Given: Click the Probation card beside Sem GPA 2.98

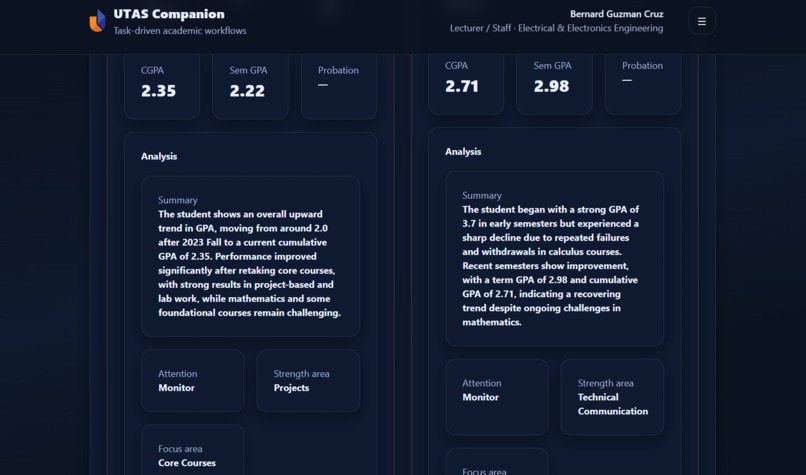Looking at the screenshot, I should pos(643,84).
